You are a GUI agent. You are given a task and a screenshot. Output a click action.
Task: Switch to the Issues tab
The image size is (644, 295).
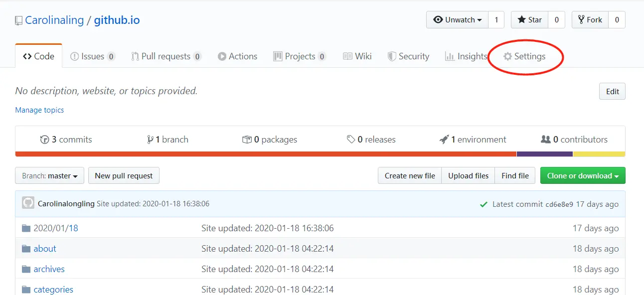tap(93, 56)
